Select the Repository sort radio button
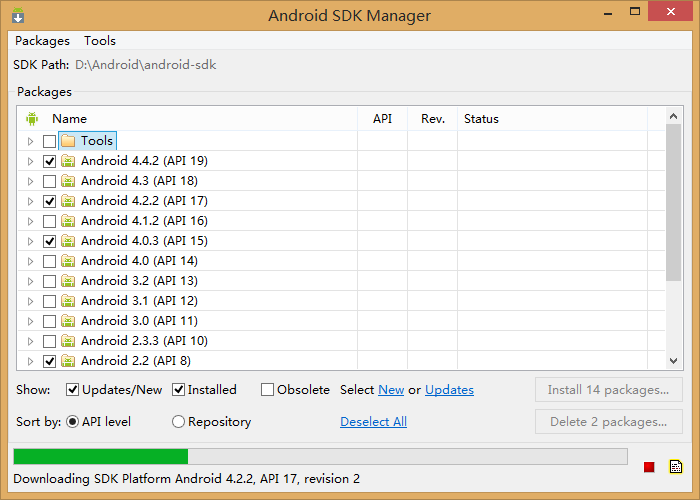This screenshot has height=500, width=700. click(x=179, y=422)
